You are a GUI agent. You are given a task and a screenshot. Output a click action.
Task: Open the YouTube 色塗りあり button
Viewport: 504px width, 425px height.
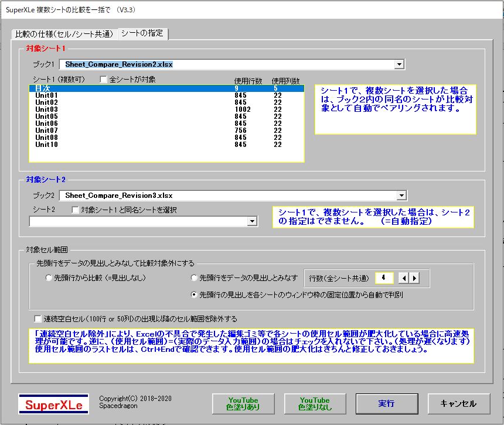coord(243,404)
